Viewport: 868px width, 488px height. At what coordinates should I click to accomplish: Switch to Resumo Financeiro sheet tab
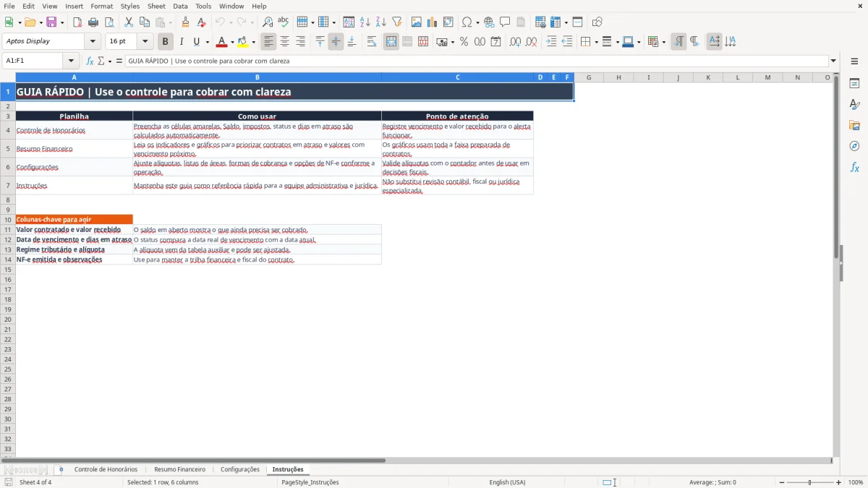179,469
